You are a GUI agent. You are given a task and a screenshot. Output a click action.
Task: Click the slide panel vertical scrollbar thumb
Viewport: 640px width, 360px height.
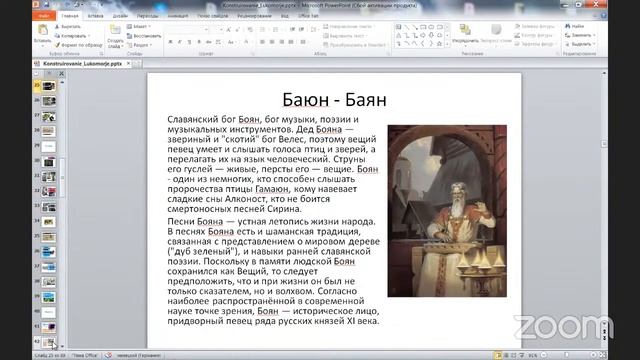[x=62, y=178]
